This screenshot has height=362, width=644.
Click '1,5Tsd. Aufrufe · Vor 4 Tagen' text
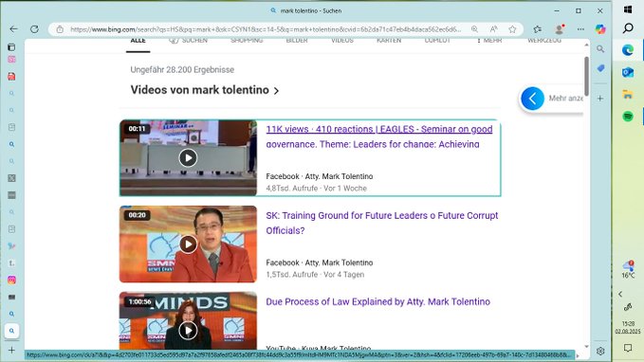(x=315, y=275)
